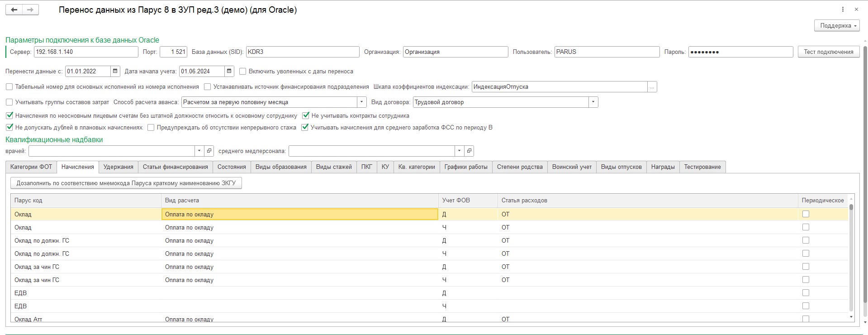Uncheck 'Учитывать начисления для среднего заработка ФСС'

[x=305, y=127]
